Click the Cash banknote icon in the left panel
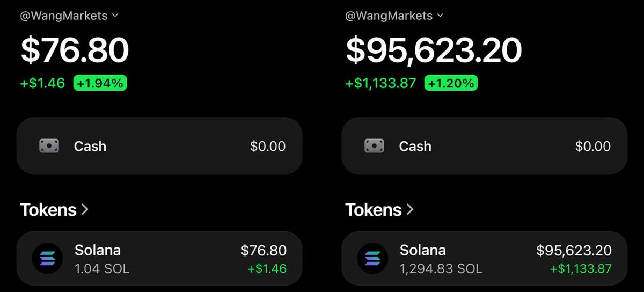 (49, 146)
